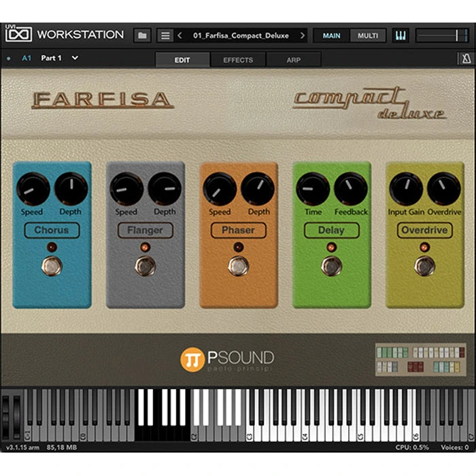Click the pitch bend wheel
The image size is (476, 476).
pyautogui.click(x=6, y=417)
